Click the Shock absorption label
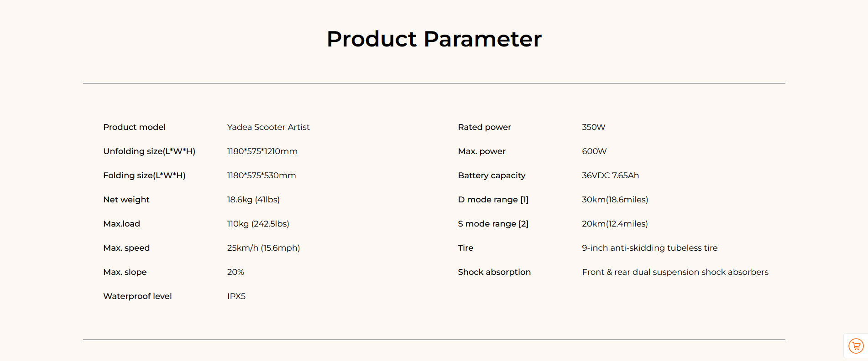 [494, 272]
